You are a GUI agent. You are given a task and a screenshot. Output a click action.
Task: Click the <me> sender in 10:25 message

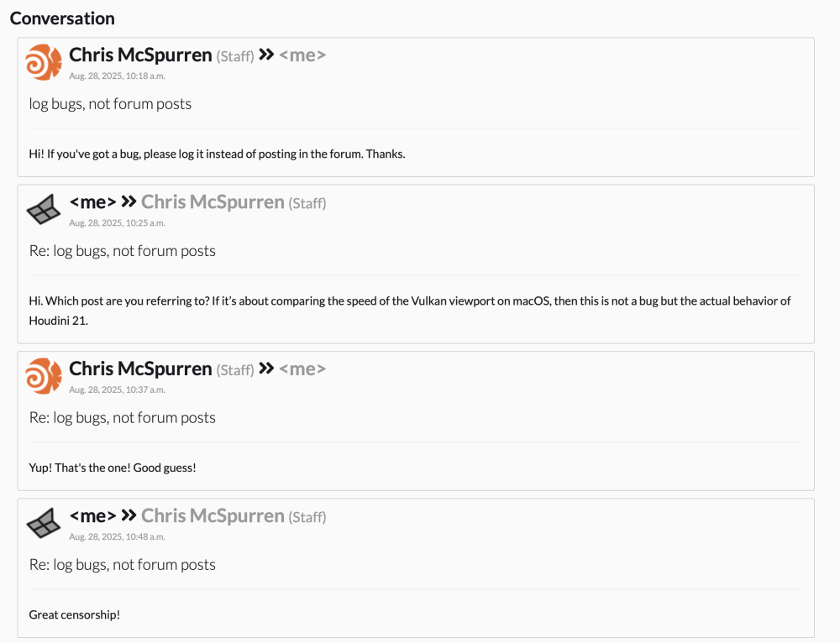(x=92, y=201)
